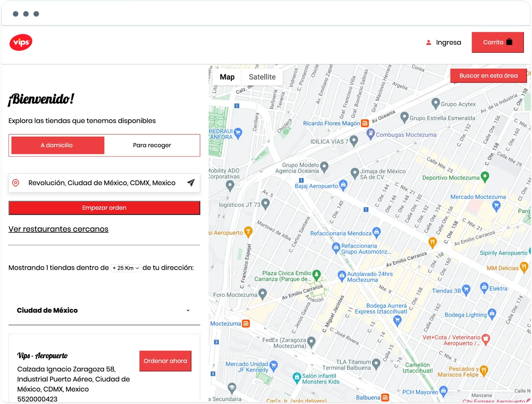Click the Refaccionaria Mendoza shop pin
Viewport: 532px width, 404px height.
tap(376, 232)
